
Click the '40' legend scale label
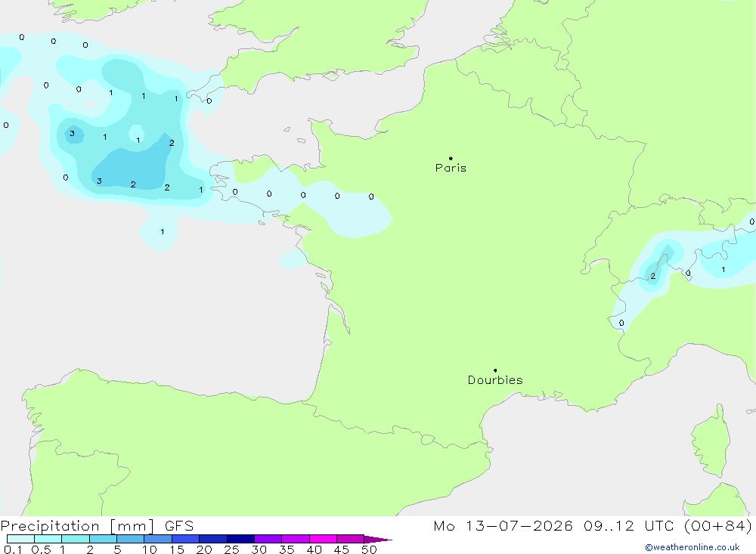click(x=314, y=549)
